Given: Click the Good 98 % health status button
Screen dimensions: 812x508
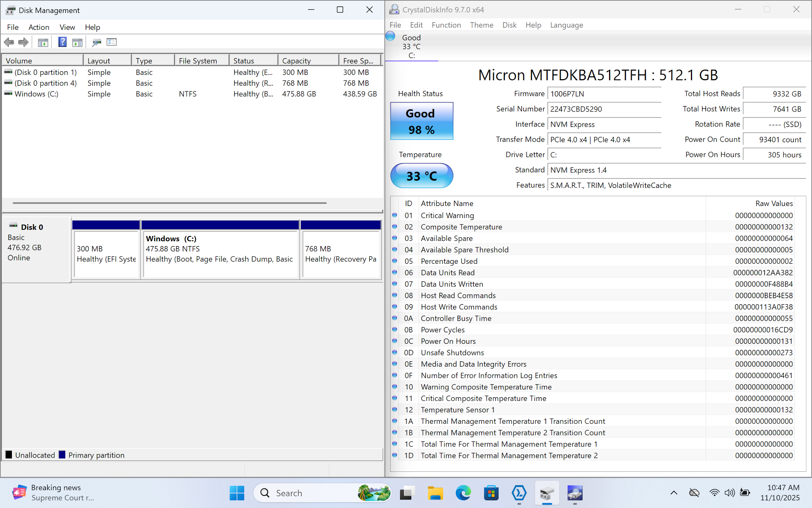Looking at the screenshot, I should (x=422, y=121).
